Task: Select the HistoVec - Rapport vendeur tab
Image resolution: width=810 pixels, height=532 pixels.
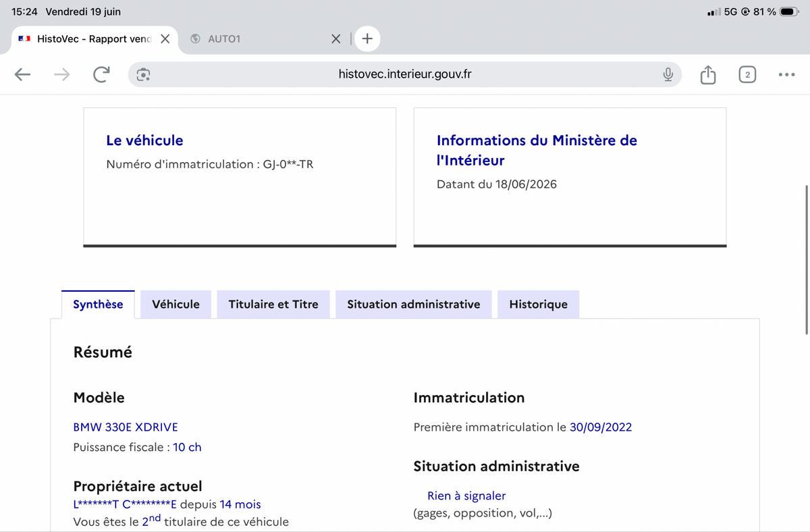Action: click(94, 38)
